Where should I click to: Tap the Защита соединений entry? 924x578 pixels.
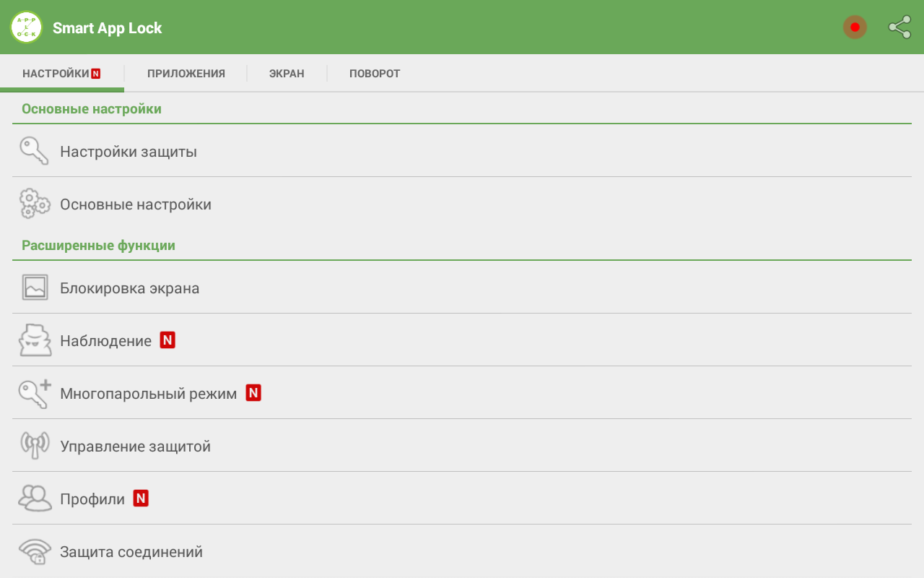tap(462, 551)
